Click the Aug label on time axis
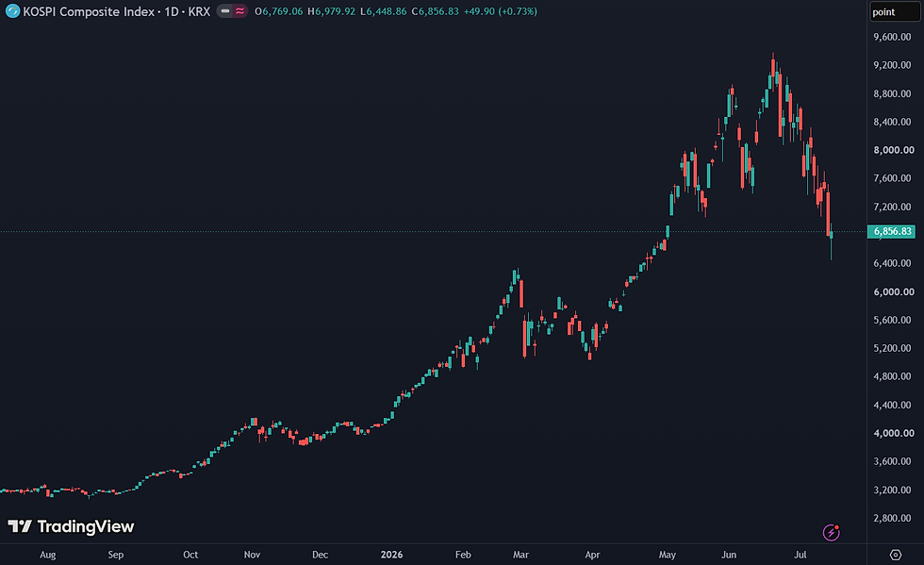Image resolution: width=924 pixels, height=565 pixels. (48, 555)
